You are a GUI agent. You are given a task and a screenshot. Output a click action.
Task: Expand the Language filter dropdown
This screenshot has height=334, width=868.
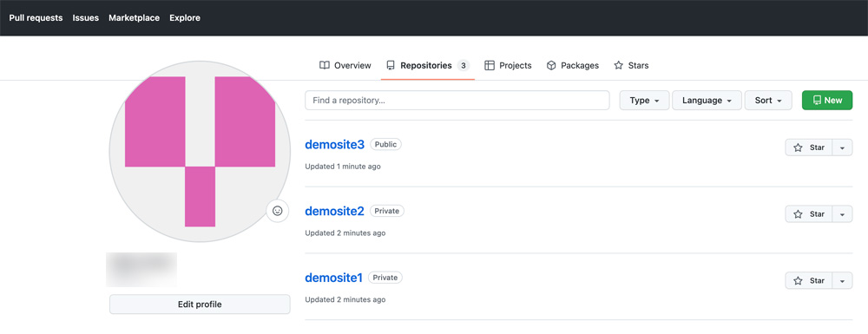pyautogui.click(x=707, y=101)
